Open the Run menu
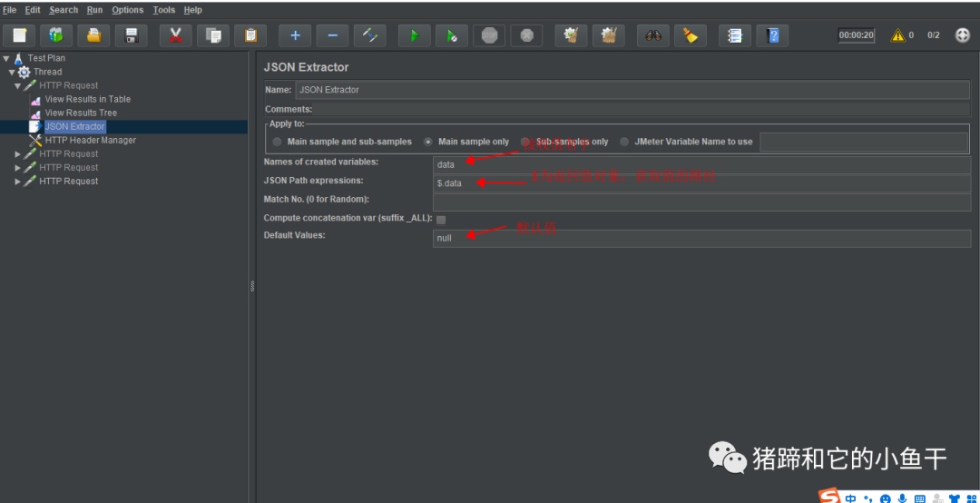The height and width of the screenshot is (503, 980). pyautogui.click(x=95, y=10)
